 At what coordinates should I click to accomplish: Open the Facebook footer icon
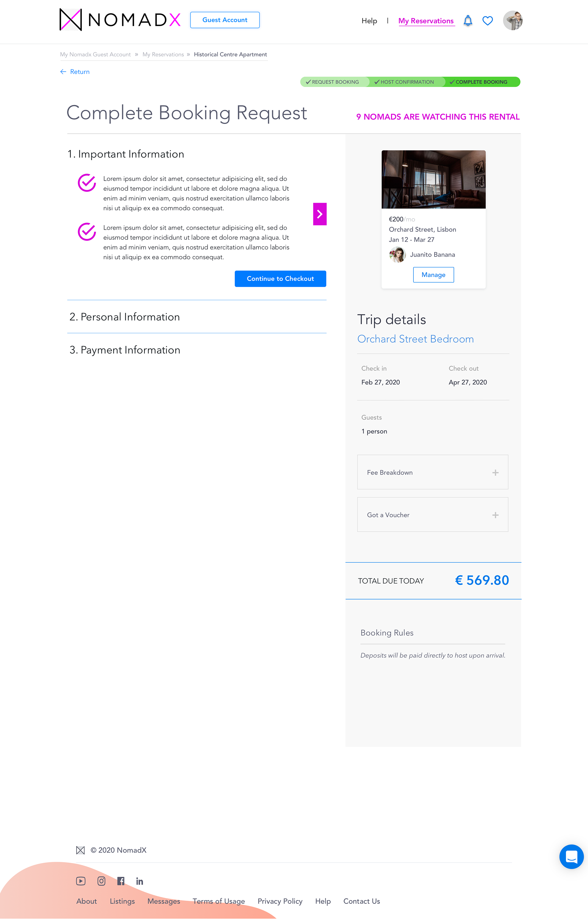121,881
